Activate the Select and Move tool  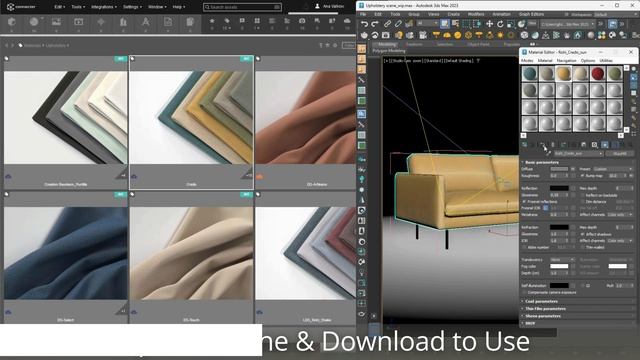(x=489, y=24)
